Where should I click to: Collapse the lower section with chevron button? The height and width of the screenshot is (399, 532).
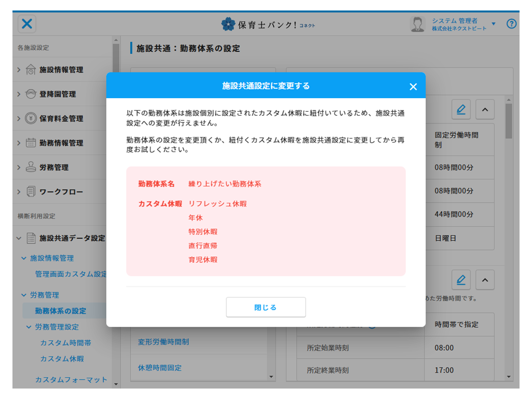coord(485,280)
